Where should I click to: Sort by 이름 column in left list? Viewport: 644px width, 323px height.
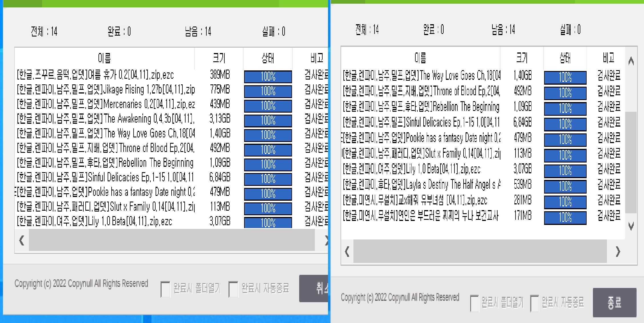[x=104, y=58]
